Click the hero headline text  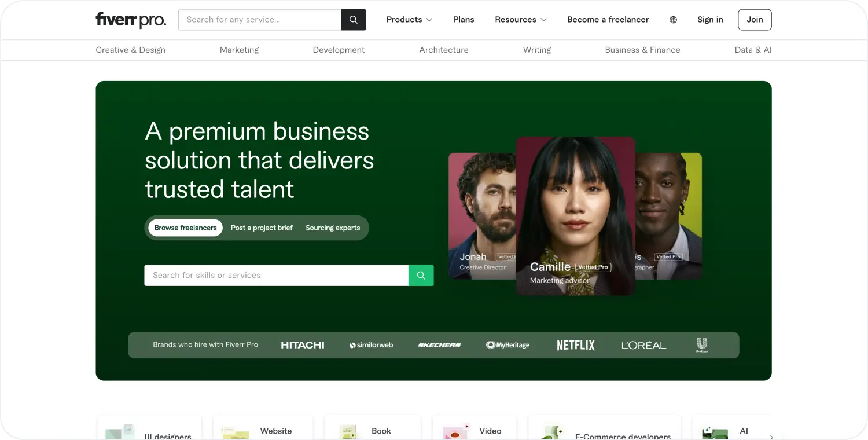(259, 160)
